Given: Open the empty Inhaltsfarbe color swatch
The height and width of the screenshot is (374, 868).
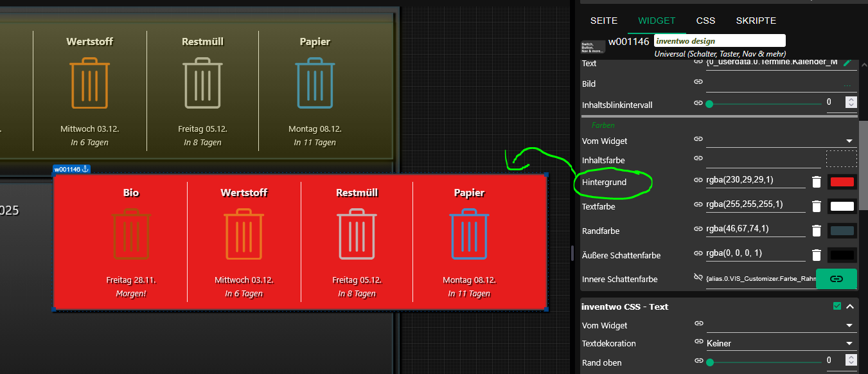Looking at the screenshot, I should tap(842, 158).
